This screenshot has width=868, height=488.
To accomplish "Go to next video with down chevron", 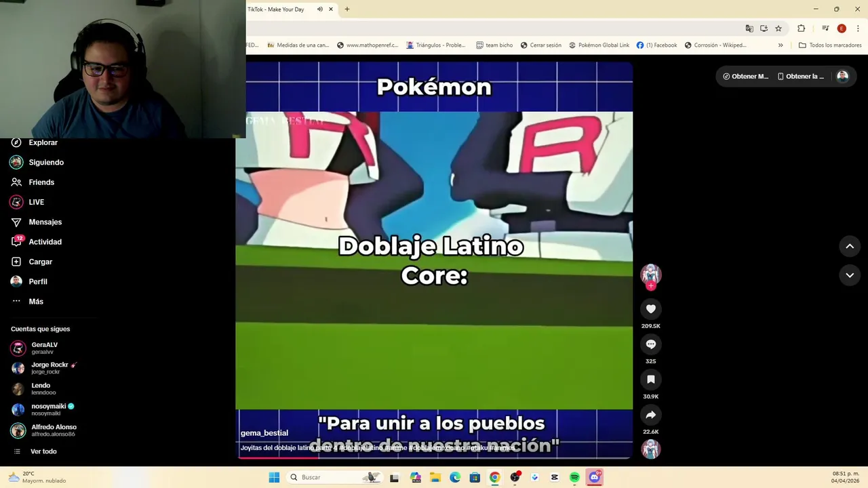I will pyautogui.click(x=850, y=275).
